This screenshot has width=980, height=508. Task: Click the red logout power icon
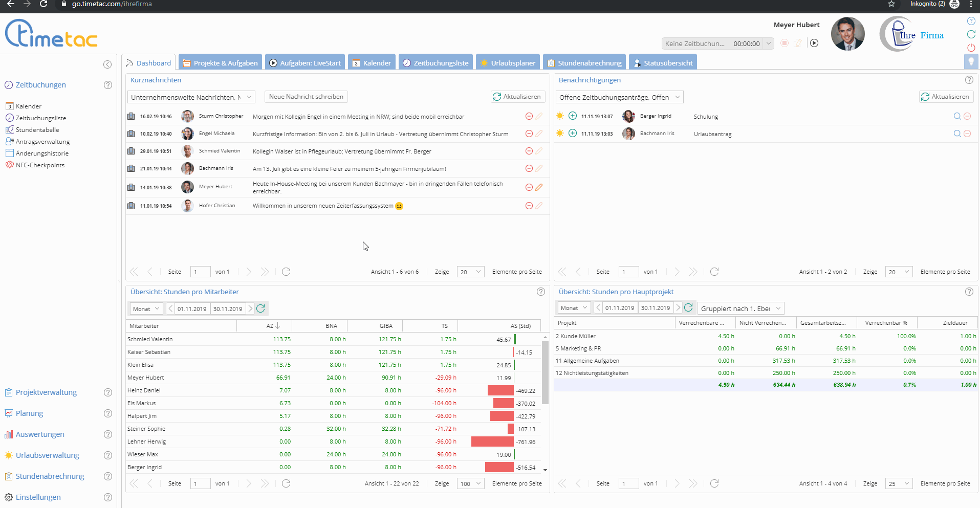click(971, 48)
